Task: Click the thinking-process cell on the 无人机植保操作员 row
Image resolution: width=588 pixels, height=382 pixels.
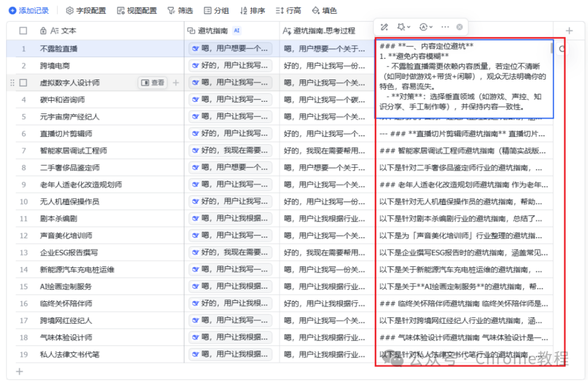Action: pos(327,202)
